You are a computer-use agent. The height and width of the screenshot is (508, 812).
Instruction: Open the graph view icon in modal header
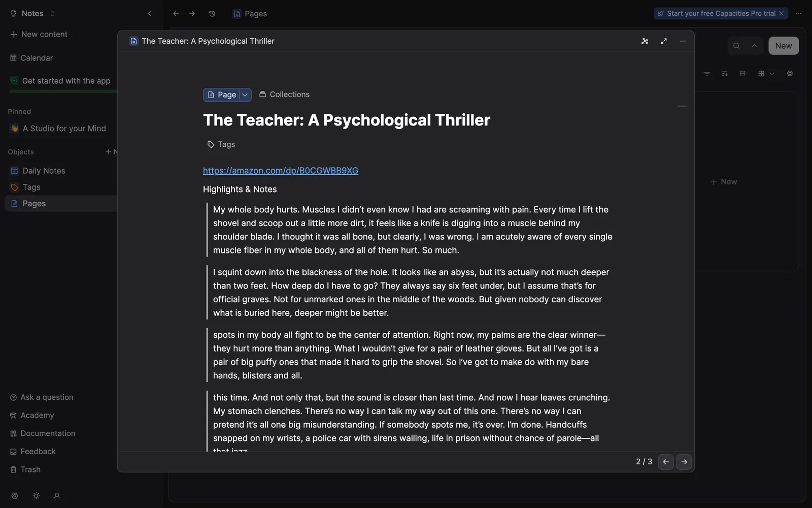pos(645,41)
